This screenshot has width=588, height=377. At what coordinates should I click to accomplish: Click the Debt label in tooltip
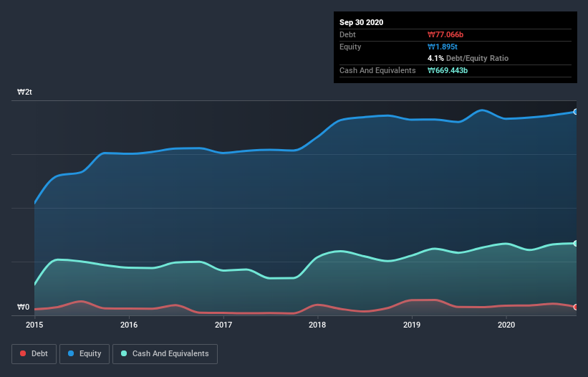click(347, 34)
